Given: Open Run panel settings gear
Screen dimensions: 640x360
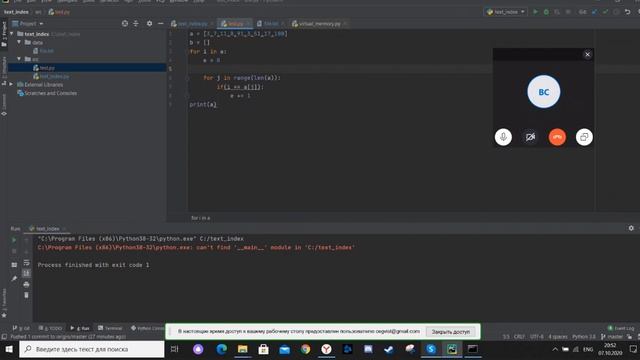Looking at the screenshot, I should point(631,228).
